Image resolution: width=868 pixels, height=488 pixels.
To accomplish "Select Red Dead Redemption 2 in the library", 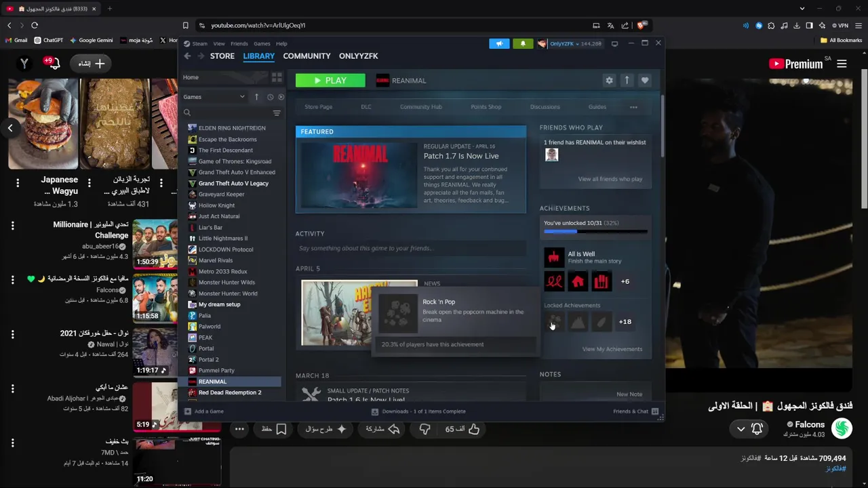I will (229, 392).
